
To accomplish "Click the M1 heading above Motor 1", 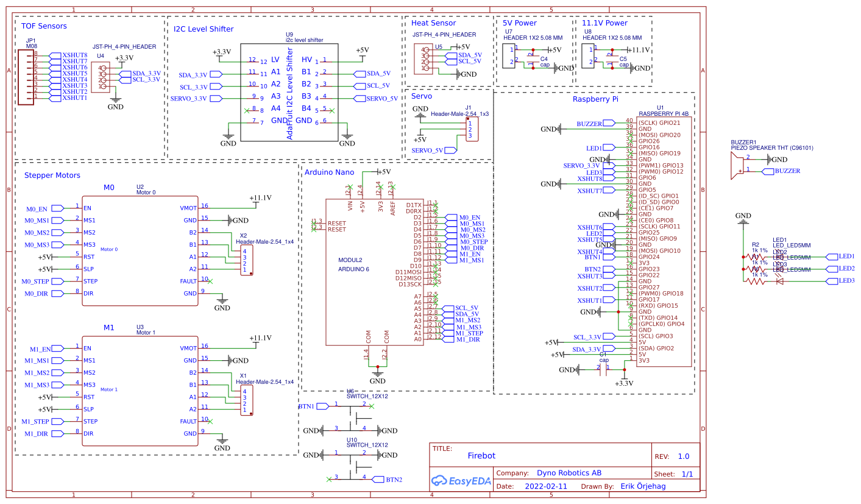I will [x=108, y=328].
